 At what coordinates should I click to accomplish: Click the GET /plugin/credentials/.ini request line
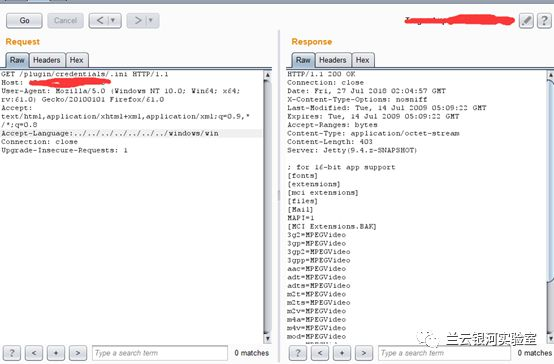(x=85, y=74)
